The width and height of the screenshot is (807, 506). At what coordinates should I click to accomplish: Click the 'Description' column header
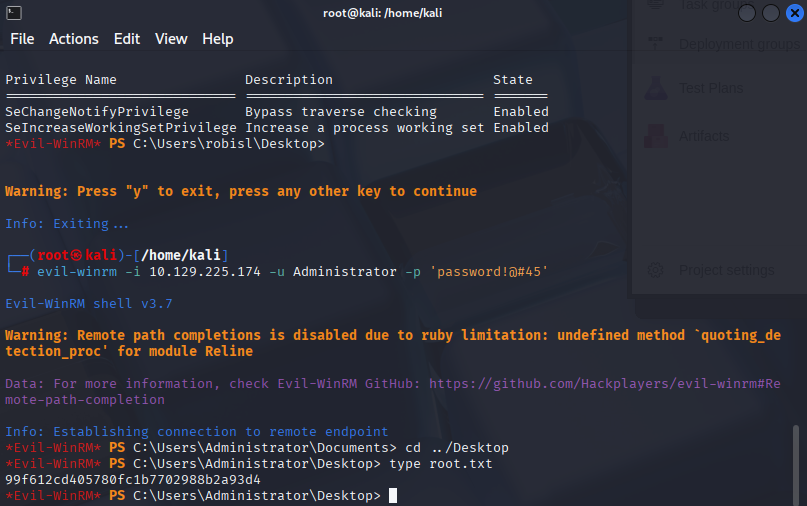pos(289,80)
